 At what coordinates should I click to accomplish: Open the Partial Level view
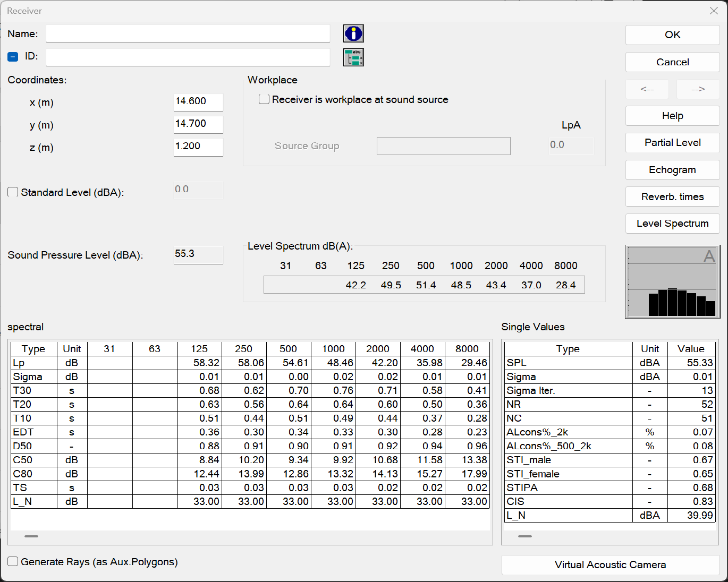(x=672, y=143)
